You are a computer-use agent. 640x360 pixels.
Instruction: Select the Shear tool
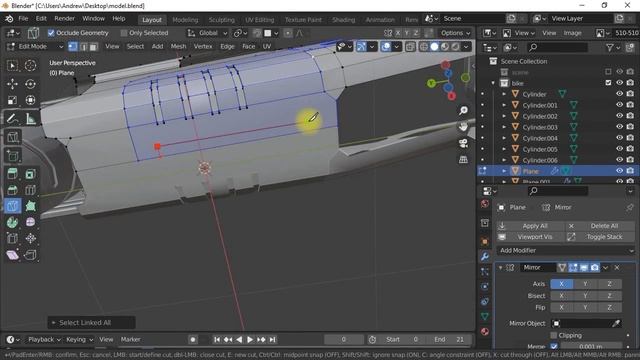click(x=13, y=255)
